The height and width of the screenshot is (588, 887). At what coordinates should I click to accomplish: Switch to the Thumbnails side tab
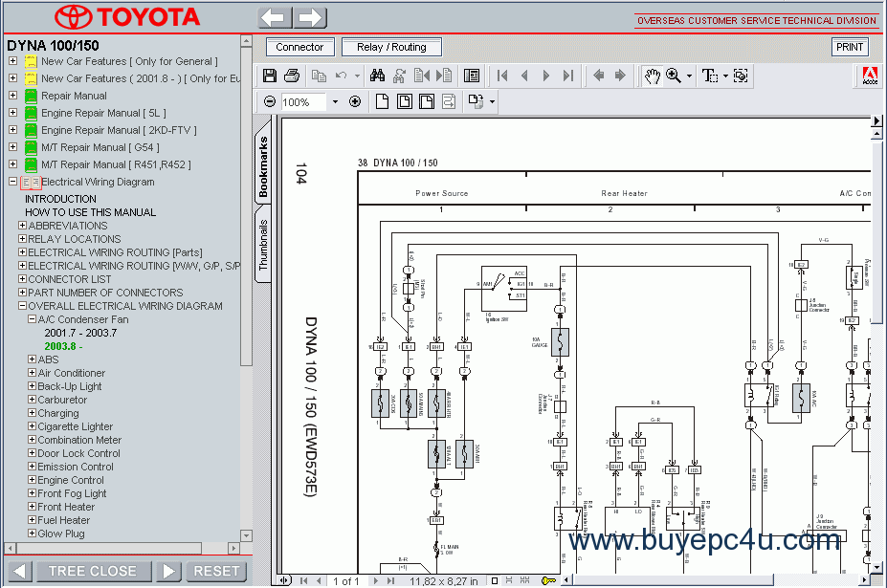263,244
